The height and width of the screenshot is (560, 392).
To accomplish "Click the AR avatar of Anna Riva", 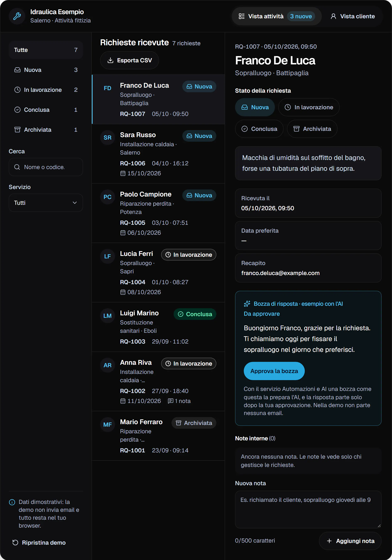I will (x=108, y=365).
